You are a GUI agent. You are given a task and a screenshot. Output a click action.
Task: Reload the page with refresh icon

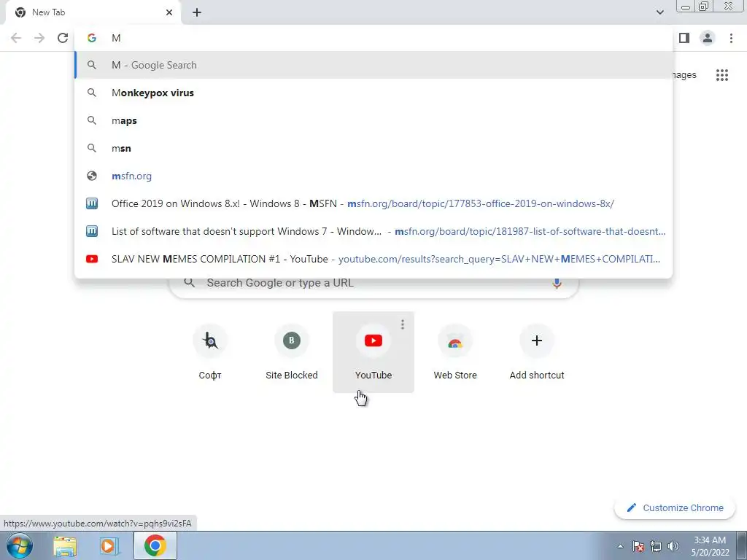coord(63,38)
